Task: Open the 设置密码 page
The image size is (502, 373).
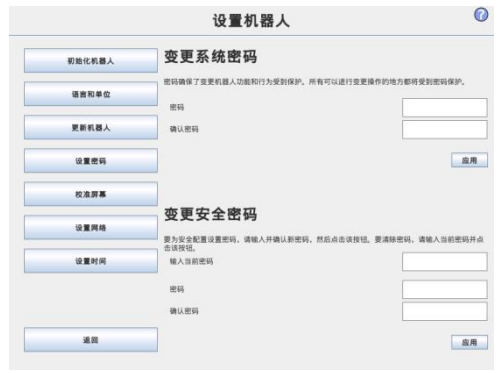Action: [x=91, y=161]
